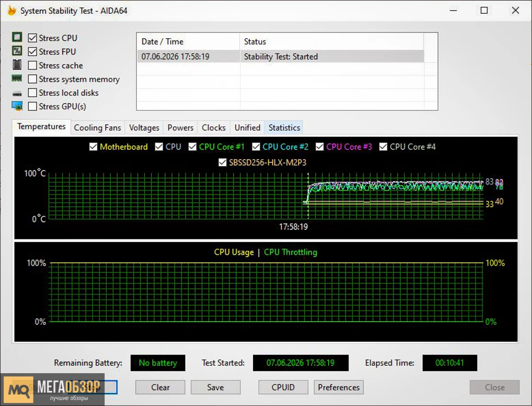532x406 pixels.
Task: Enable the Stress cache checkbox
Action: point(32,66)
